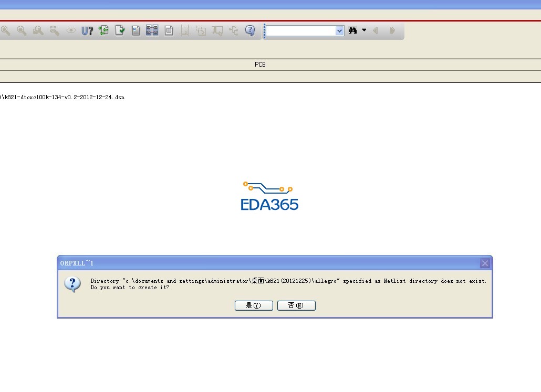Select the PCB tab label
The width and height of the screenshot is (541, 392).
(x=260, y=65)
